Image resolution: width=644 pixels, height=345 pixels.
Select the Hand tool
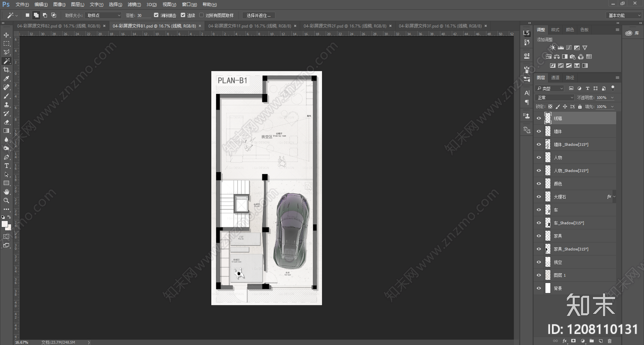pyautogui.click(x=6, y=192)
